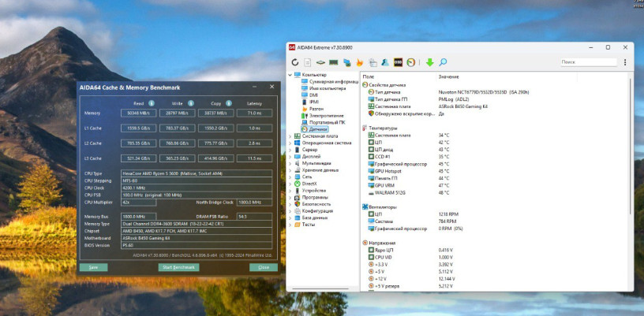Click the CPU Type field in the benchmark
The width and height of the screenshot is (644, 316).
click(197, 173)
